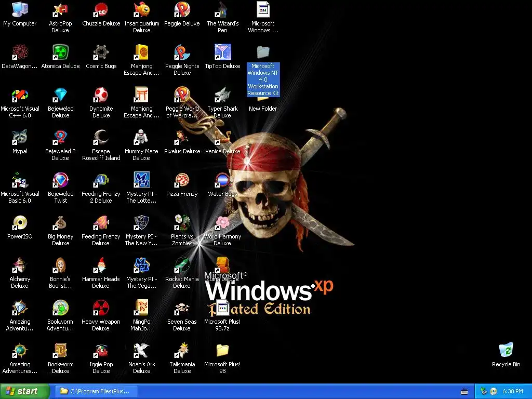Click the Rocket Mania Deluxe shortcut
The image size is (532, 399).
pos(182,265)
